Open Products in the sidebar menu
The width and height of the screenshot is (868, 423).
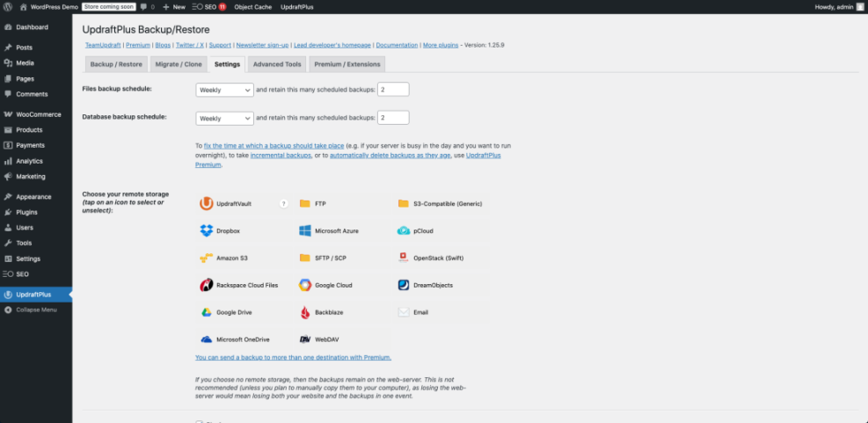click(36, 129)
